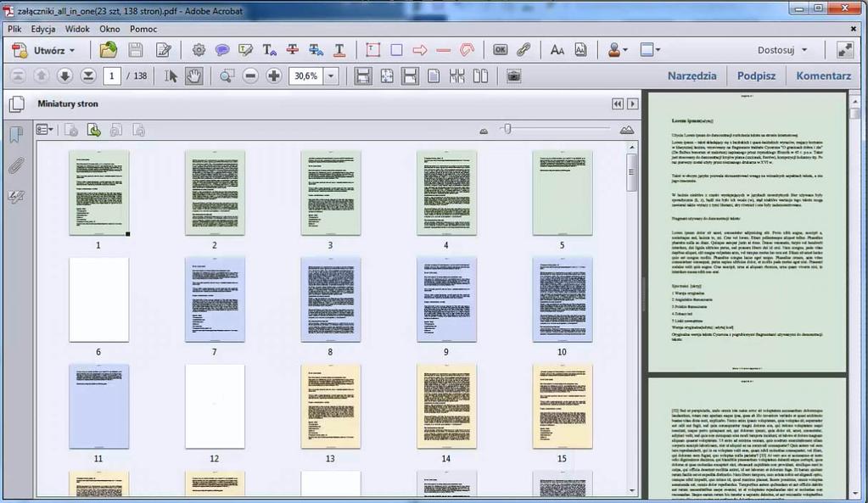Select the underline text tool icon
This screenshot has height=503, width=868.
tap(339, 50)
